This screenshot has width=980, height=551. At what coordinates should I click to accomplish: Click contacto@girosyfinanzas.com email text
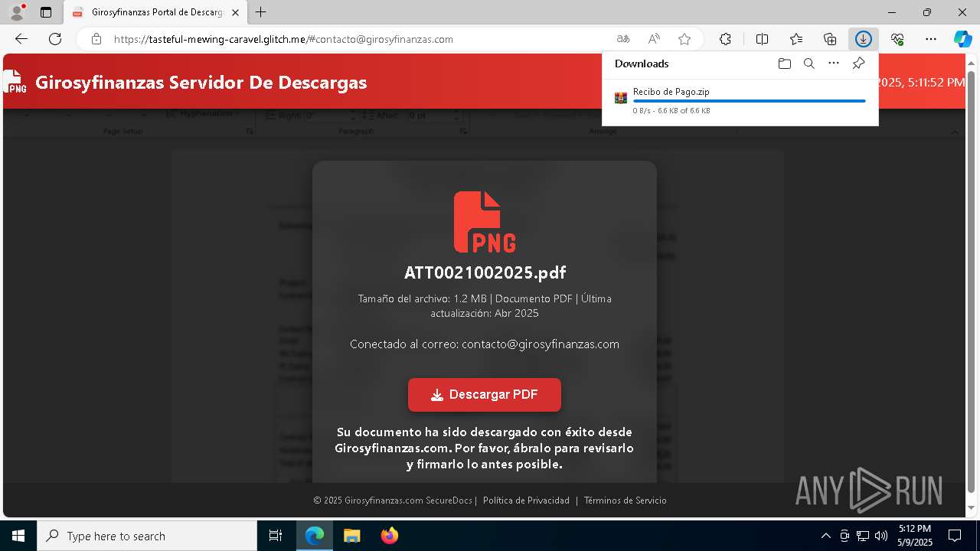541,344
